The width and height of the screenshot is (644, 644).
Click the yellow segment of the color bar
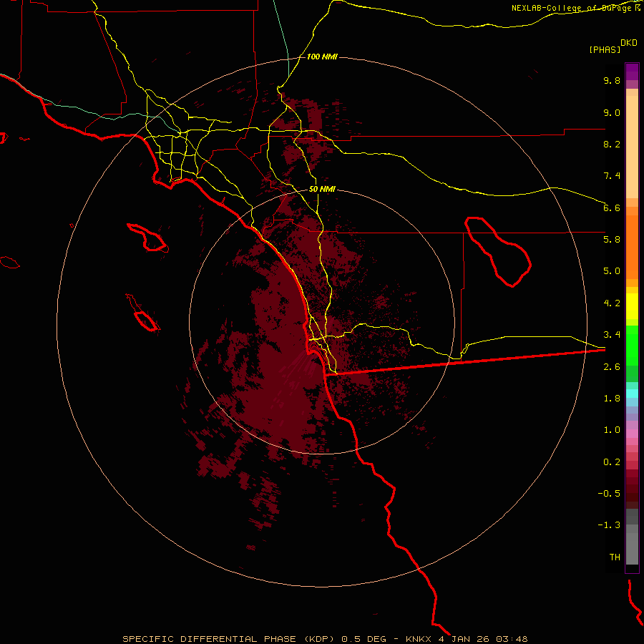coord(632,306)
